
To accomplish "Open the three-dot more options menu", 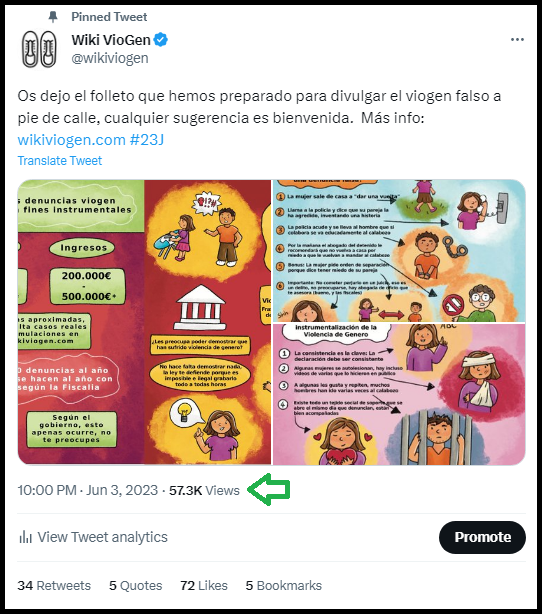I will [517, 40].
